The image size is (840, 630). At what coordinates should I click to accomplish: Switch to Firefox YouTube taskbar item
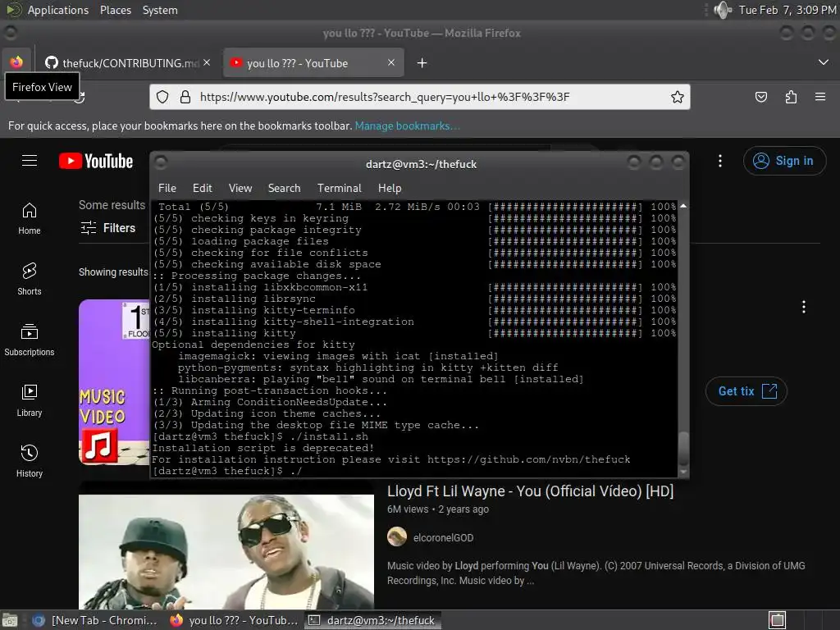(234, 620)
